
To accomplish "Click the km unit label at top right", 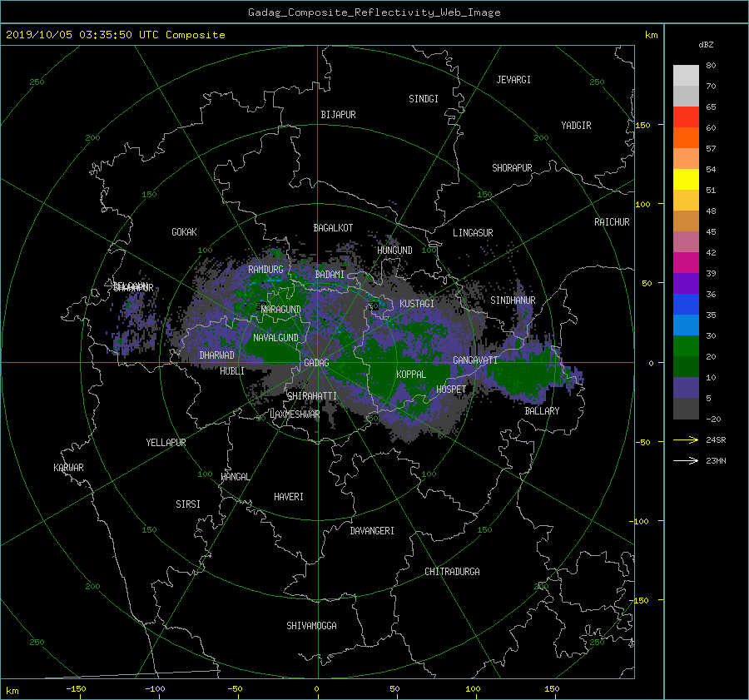I will tap(651, 35).
